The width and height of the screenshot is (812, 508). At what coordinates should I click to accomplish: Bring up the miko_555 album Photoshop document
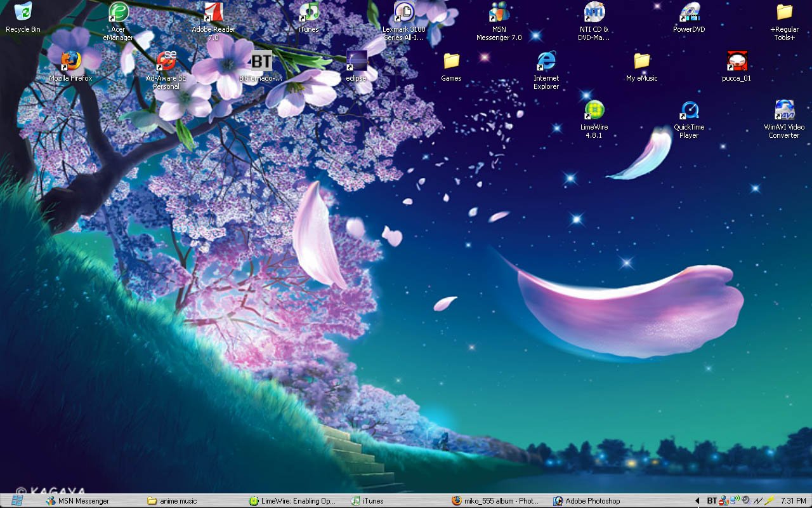(495, 500)
